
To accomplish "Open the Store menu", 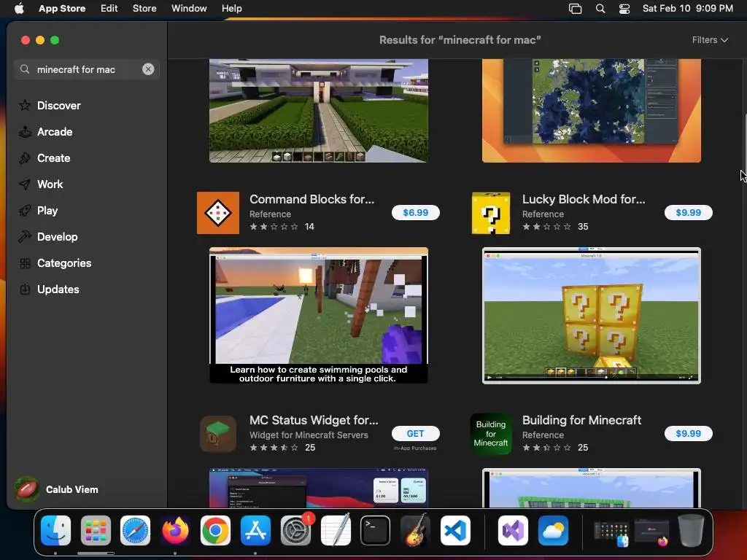I will click(x=144, y=8).
